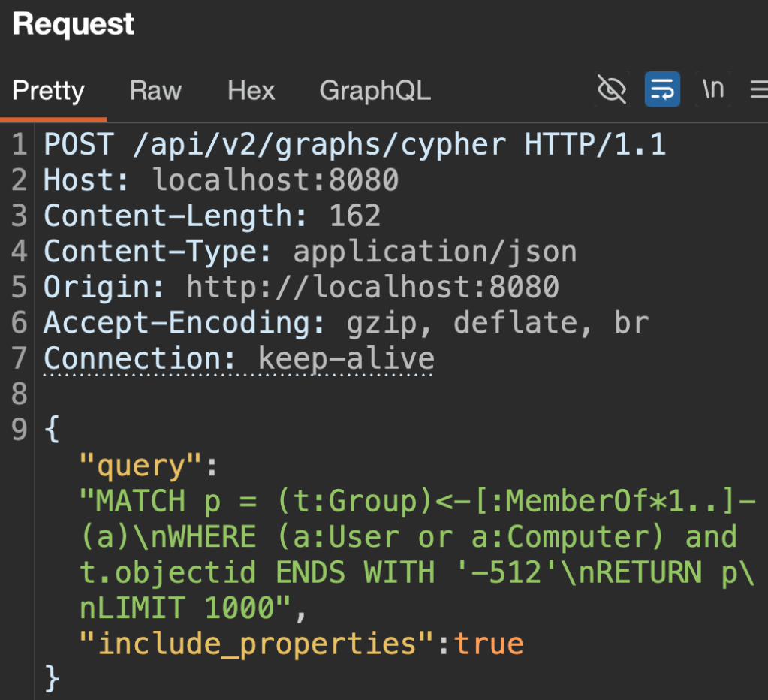Toggle the hidden-eye inspector visibility icon
The height and width of the screenshot is (700, 768).
612,90
